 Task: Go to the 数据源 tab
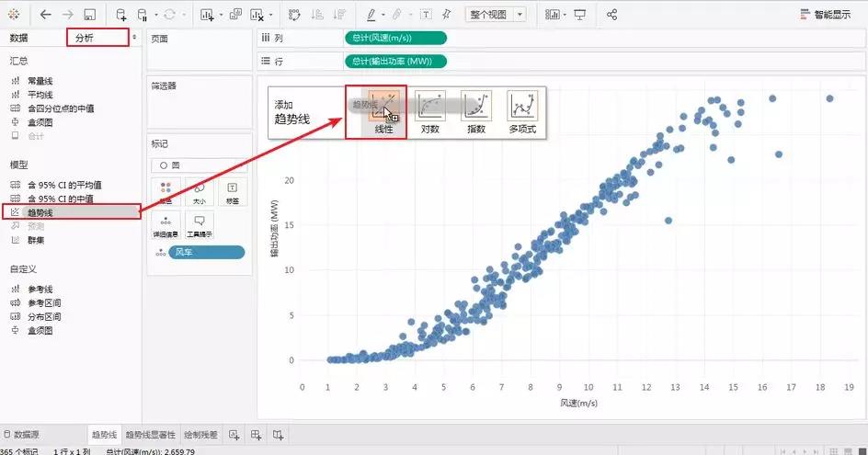click(26, 435)
